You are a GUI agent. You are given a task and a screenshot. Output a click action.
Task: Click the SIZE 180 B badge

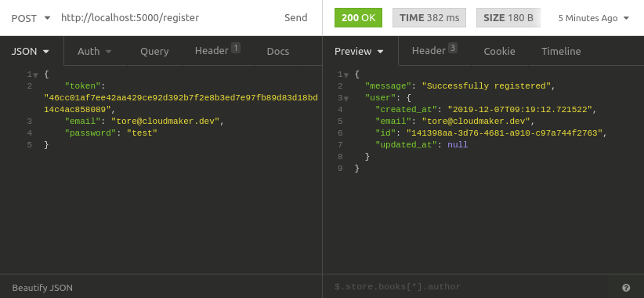pyautogui.click(x=508, y=18)
